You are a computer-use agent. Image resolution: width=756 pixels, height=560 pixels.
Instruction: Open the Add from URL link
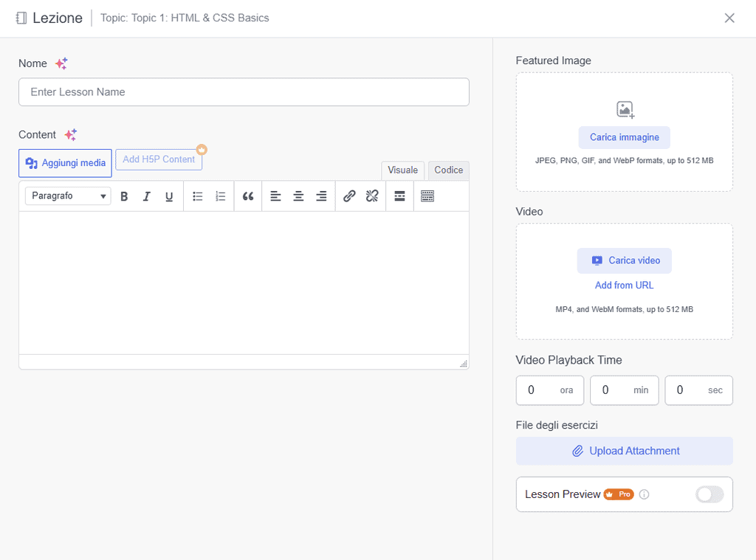(x=625, y=286)
